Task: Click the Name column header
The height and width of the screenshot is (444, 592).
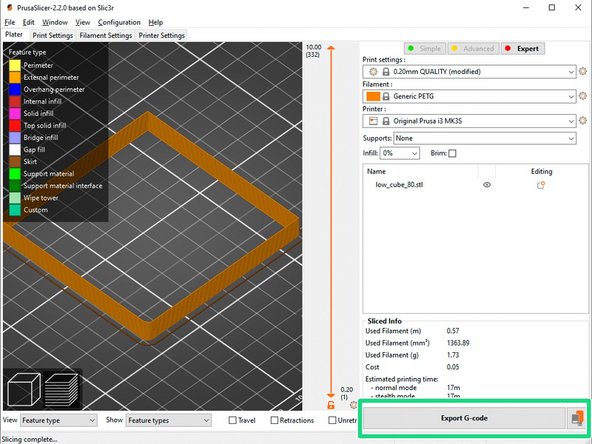Action: [x=376, y=171]
